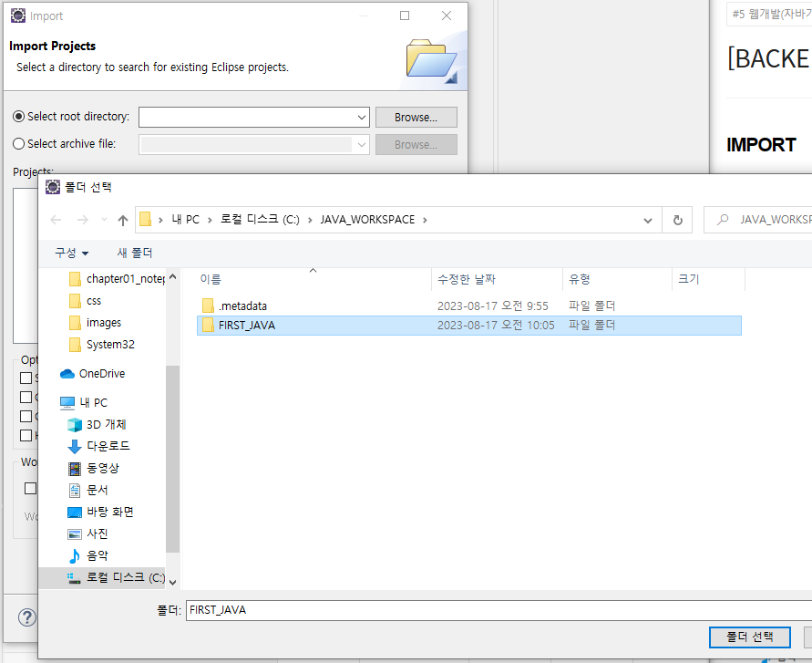Viewport: 812px width, 663px height.
Task: Click the navigation pane scrollbar thumb
Action: tap(172, 459)
